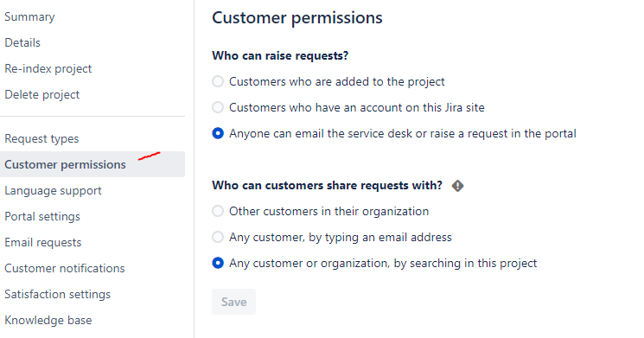This screenshot has height=338, width=644.
Task: Open Customer notifications settings
Action: pyautogui.click(x=65, y=268)
